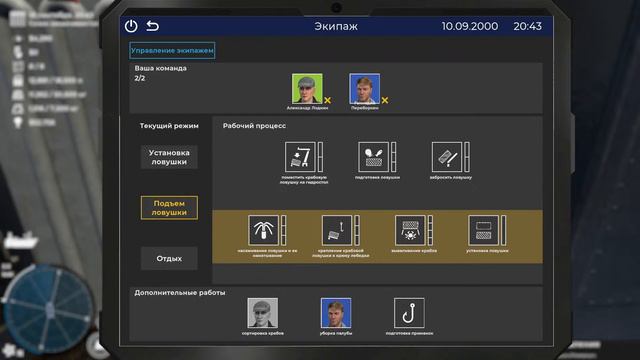Click the Ваша команда heading
This screenshot has height=360, width=640.
tap(160, 68)
